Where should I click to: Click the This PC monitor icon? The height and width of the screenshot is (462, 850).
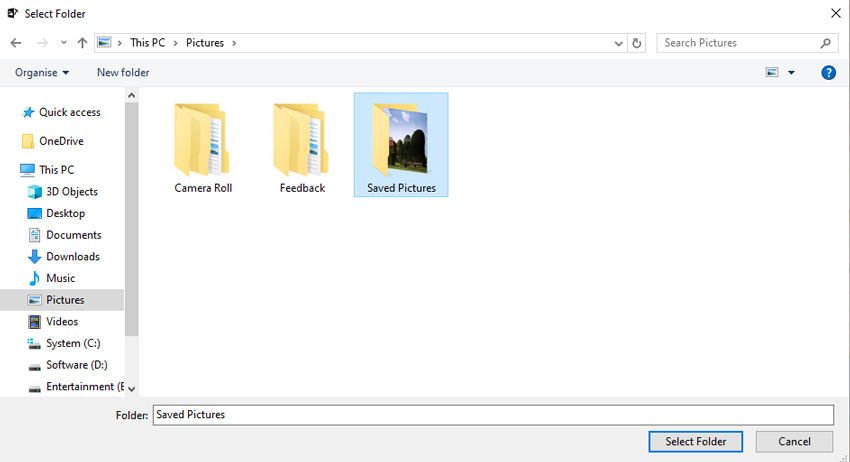pyautogui.click(x=27, y=170)
